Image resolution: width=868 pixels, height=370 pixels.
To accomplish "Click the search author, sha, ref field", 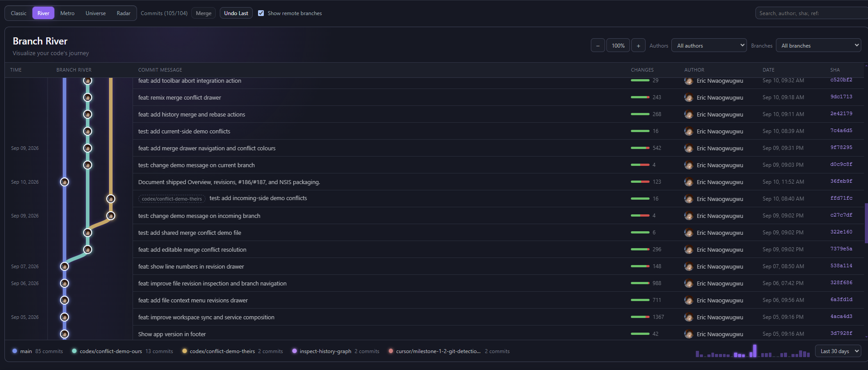I will 811,13.
